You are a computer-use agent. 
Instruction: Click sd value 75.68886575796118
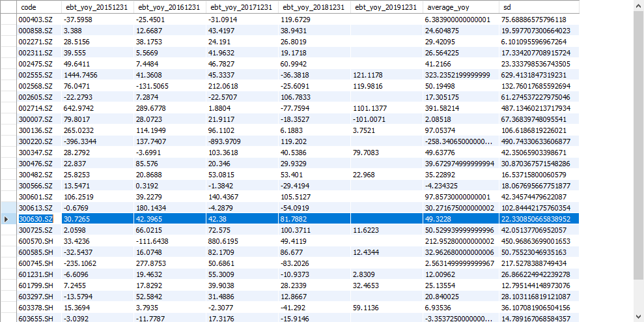[539, 20]
